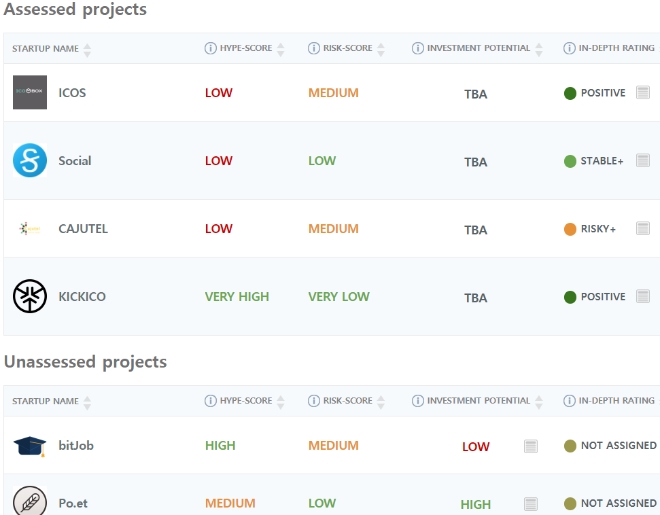
Task: Click info icon beside assessed Risk-Score header
Action: 314,48
